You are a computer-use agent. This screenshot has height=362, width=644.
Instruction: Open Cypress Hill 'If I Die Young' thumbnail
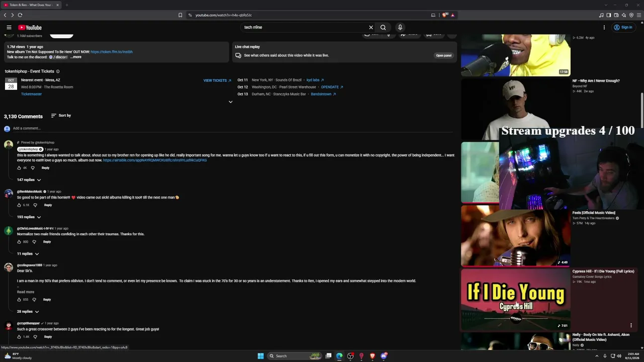516,299
